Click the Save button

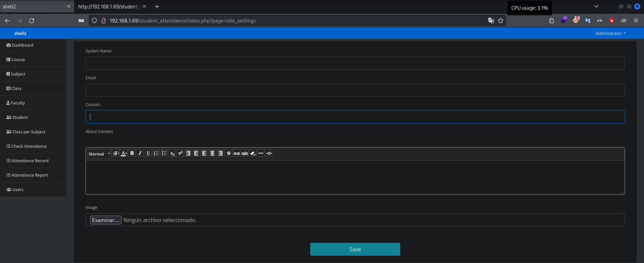point(355,249)
